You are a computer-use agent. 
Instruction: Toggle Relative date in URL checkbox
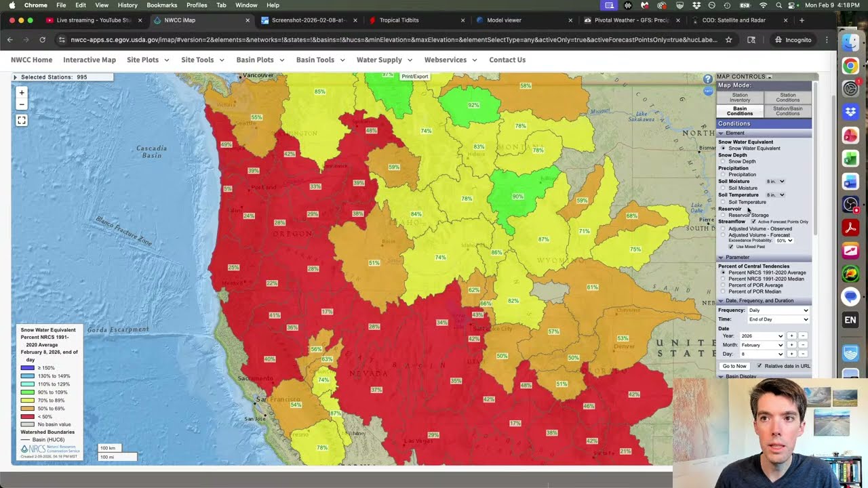coord(759,366)
